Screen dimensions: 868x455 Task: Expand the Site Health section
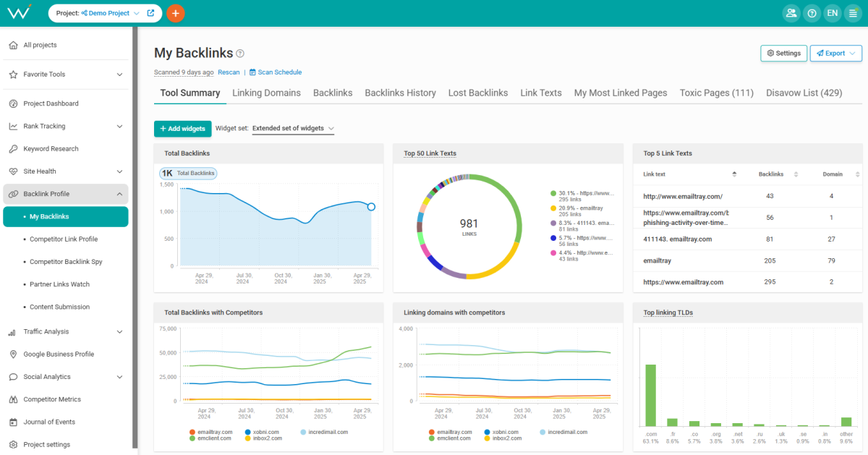coord(119,171)
